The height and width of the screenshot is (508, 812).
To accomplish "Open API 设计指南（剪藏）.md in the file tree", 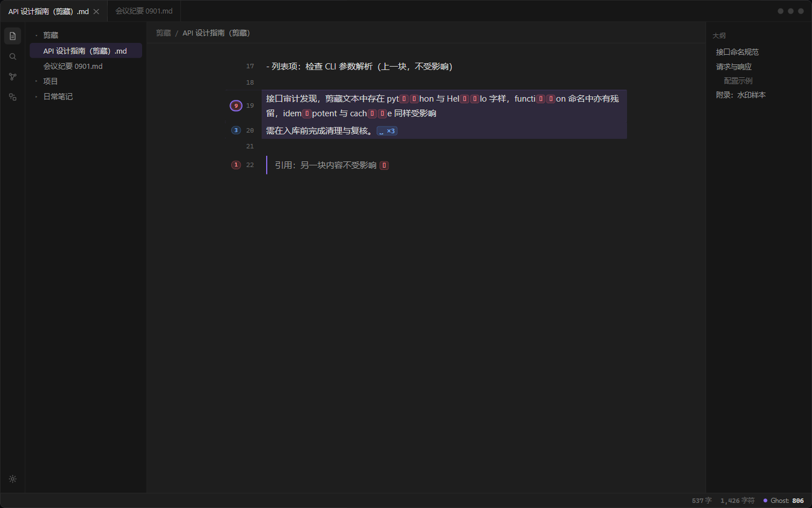I will (86, 51).
